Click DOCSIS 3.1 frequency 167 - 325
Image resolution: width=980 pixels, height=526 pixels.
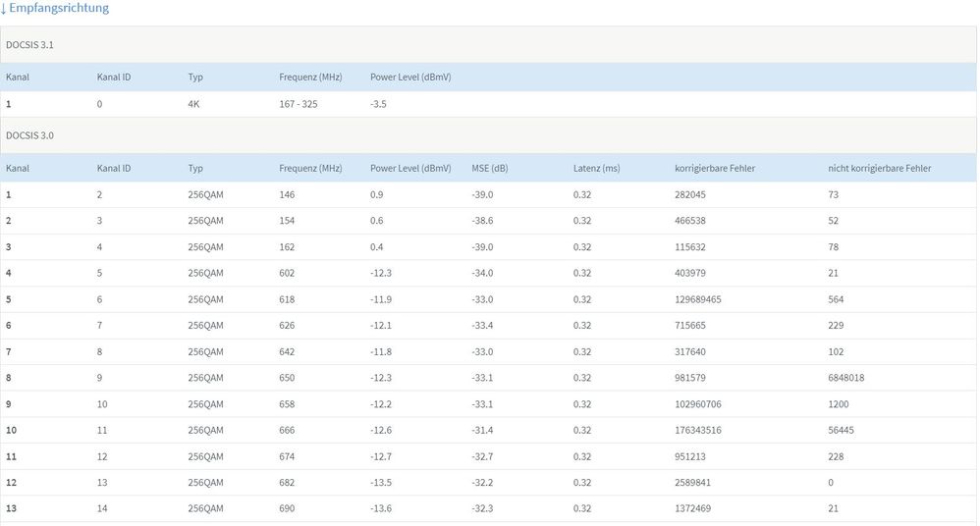click(x=299, y=104)
